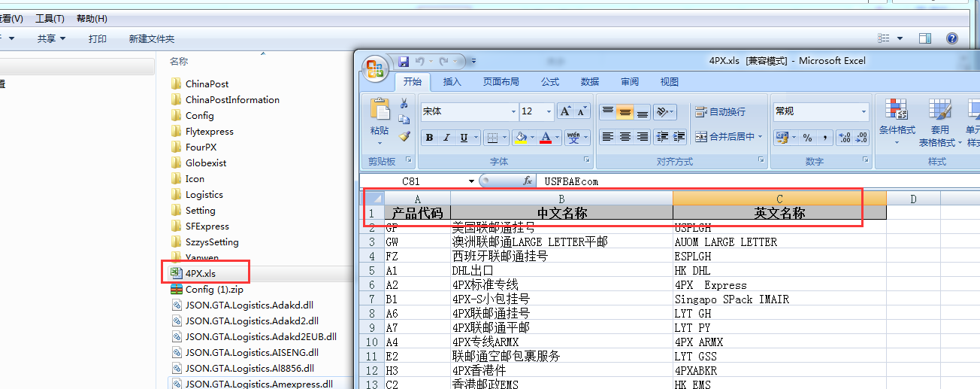Toggle italic formatting
The image size is (980, 389).
point(446,137)
